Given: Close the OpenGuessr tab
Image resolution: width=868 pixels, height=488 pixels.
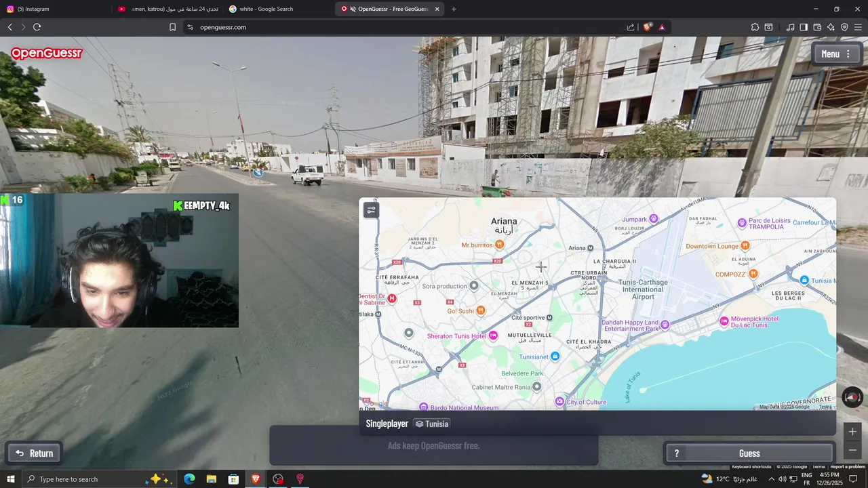Looking at the screenshot, I should [x=437, y=9].
